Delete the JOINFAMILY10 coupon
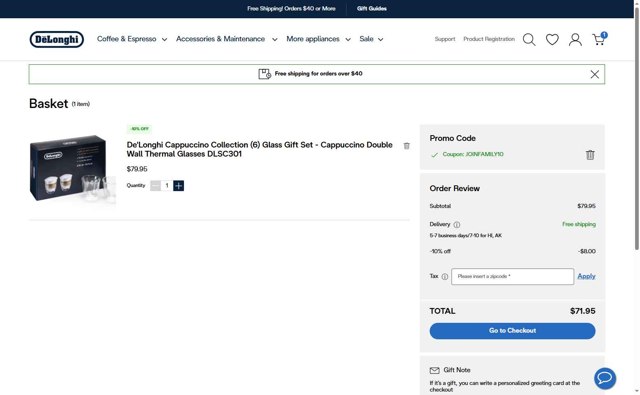The width and height of the screenshot is (640, 395). pos(590,155)
